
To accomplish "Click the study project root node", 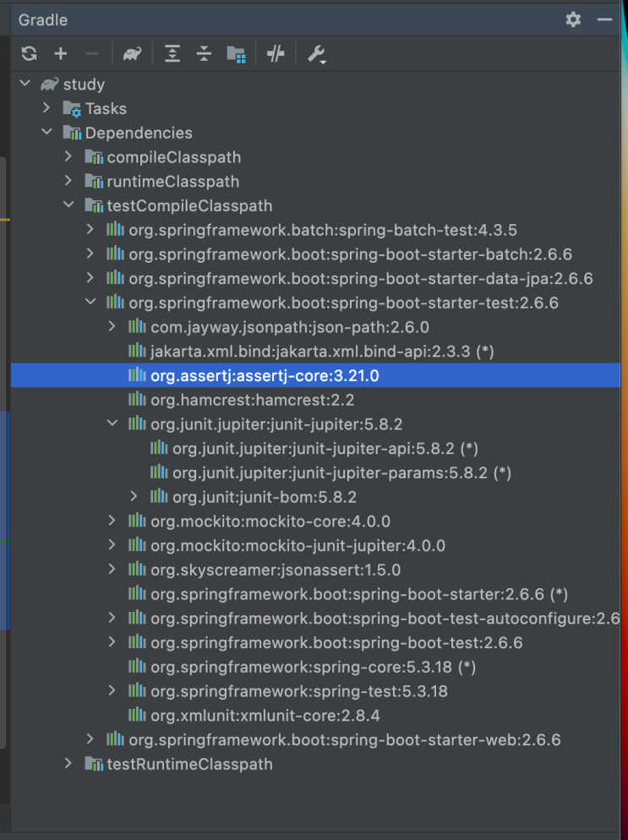I will pos(83,85).
